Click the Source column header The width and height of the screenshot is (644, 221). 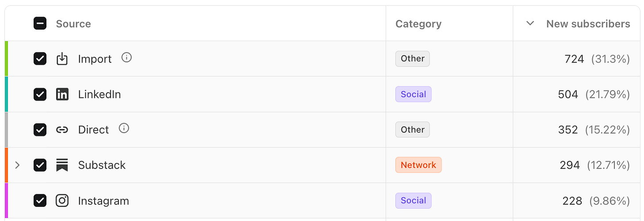tap(73, 24)
